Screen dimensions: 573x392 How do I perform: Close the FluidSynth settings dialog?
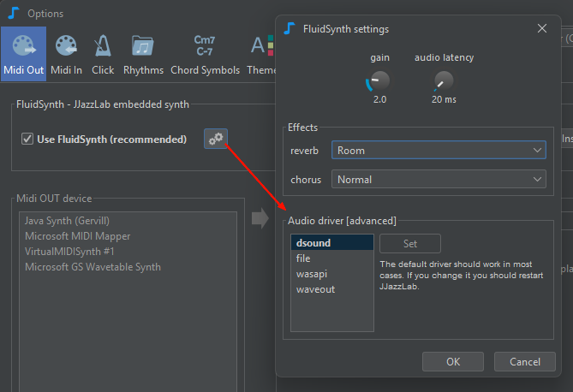(x=541, y=28)
